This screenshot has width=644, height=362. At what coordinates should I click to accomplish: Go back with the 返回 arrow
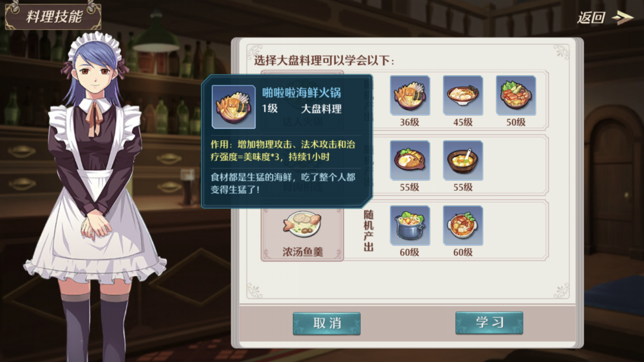[x=622, y=18]
